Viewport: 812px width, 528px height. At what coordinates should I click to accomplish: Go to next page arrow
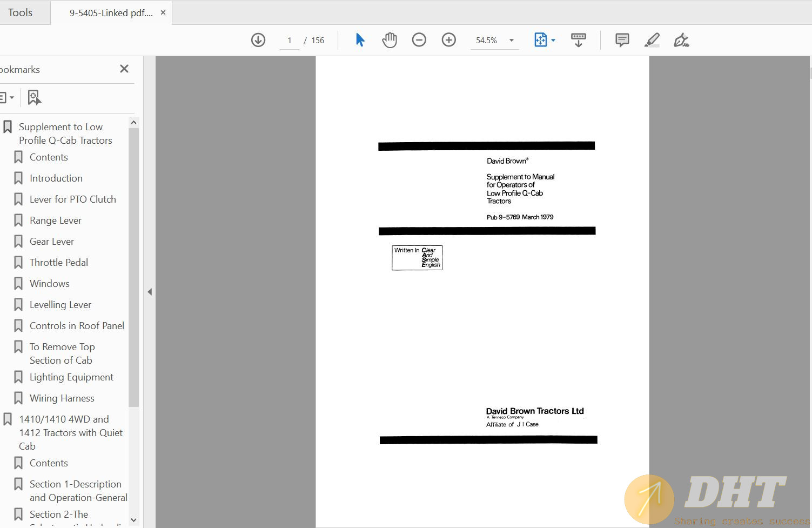pyautogui.click(x=258, y=40)
